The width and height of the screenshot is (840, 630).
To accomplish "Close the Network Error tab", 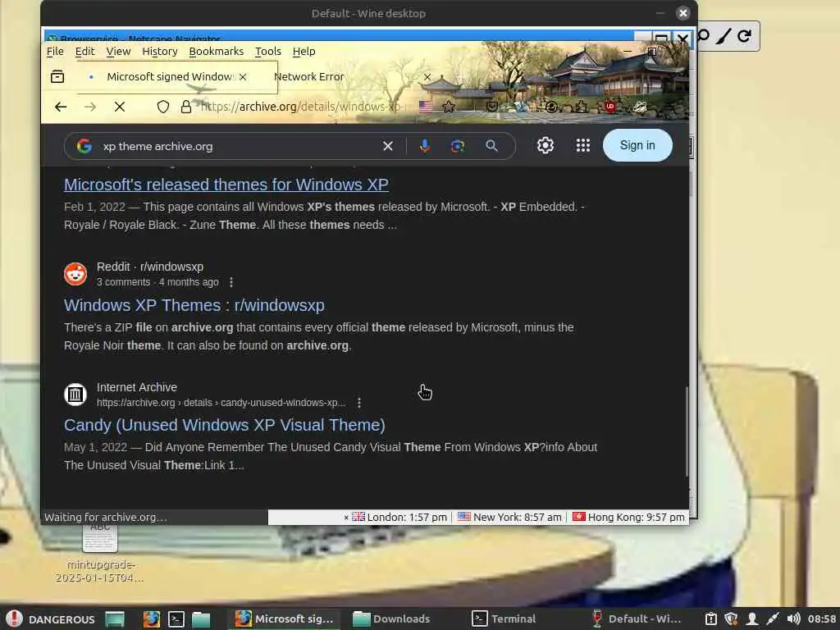I will 427,76.
